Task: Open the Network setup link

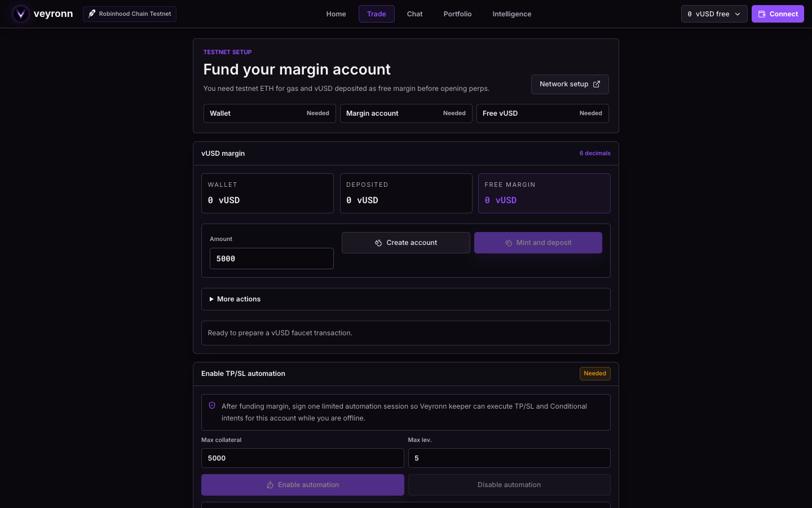Action: tap(570, 84)
